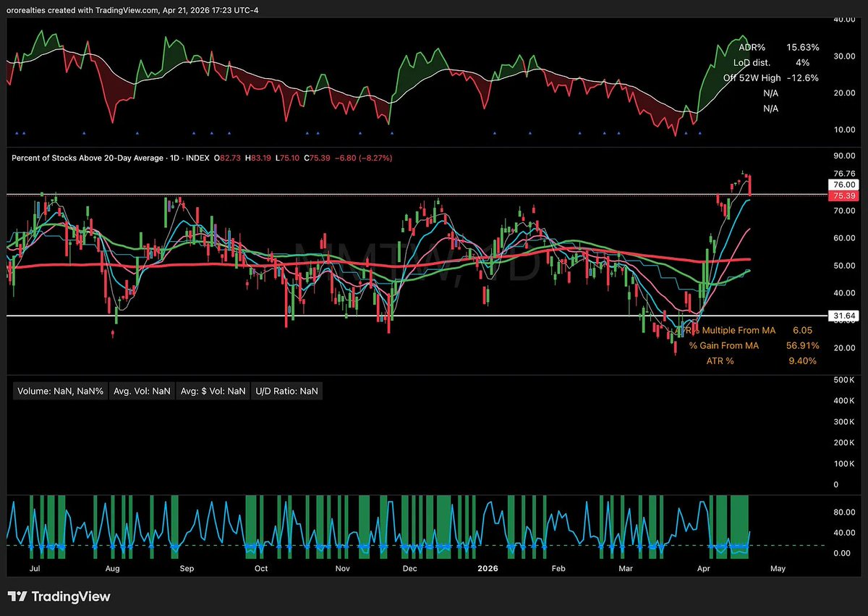
Task: Click the 'Percent of Stocks Above 20-Day Average' title
Action: coord(85,157)
